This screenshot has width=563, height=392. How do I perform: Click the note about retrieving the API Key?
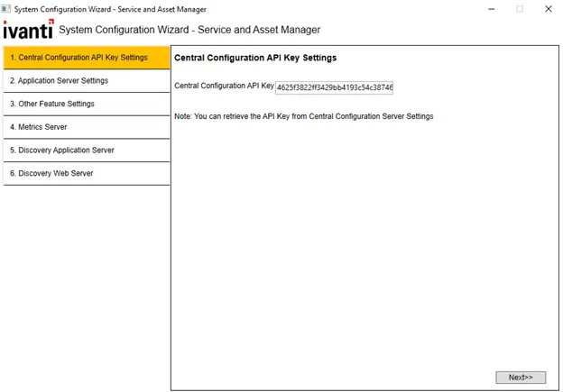304,116
